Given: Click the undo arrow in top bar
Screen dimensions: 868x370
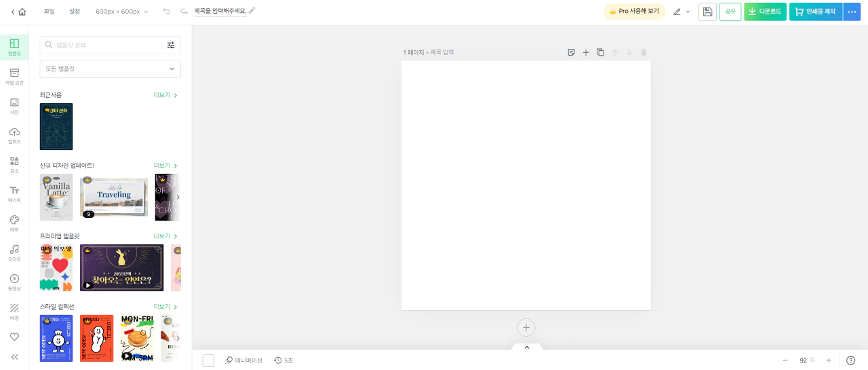Looking at the screenshot, I should click(167, 12).
